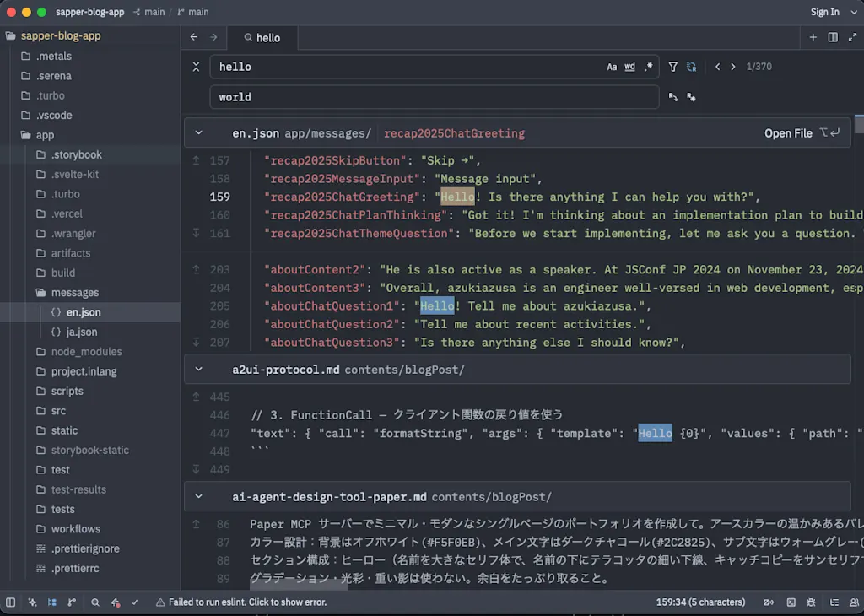Open the debugger bug icon in status bar

(x=811, y=602)
